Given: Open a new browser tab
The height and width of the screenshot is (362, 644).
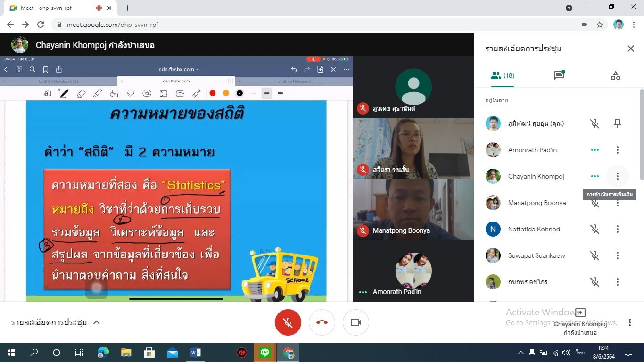Looking at the screenshot, I should click(x=127, y=8).
